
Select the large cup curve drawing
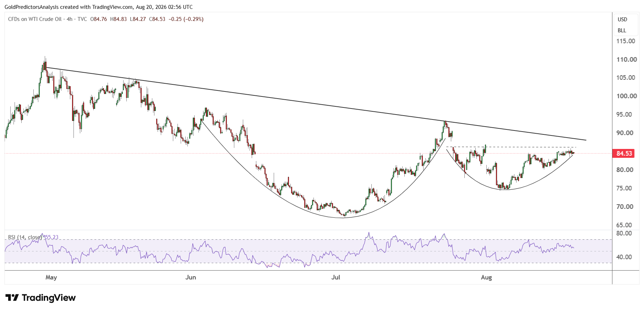click(343, 217)
